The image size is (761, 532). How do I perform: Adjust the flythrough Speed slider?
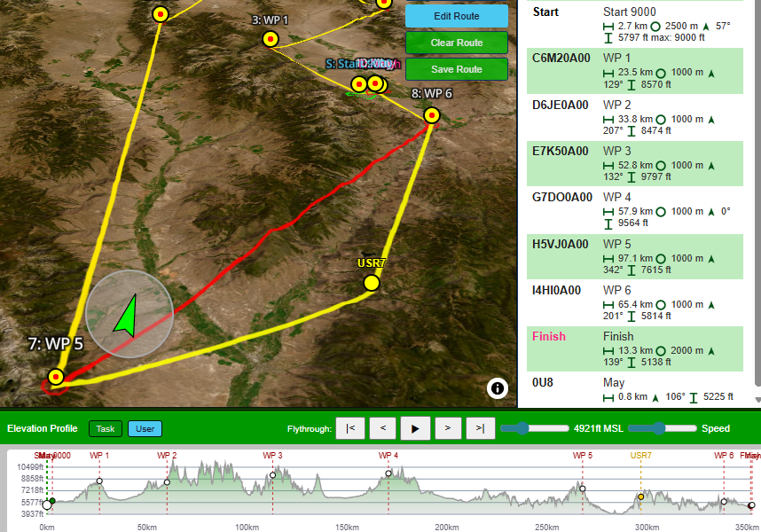[663, 428]
